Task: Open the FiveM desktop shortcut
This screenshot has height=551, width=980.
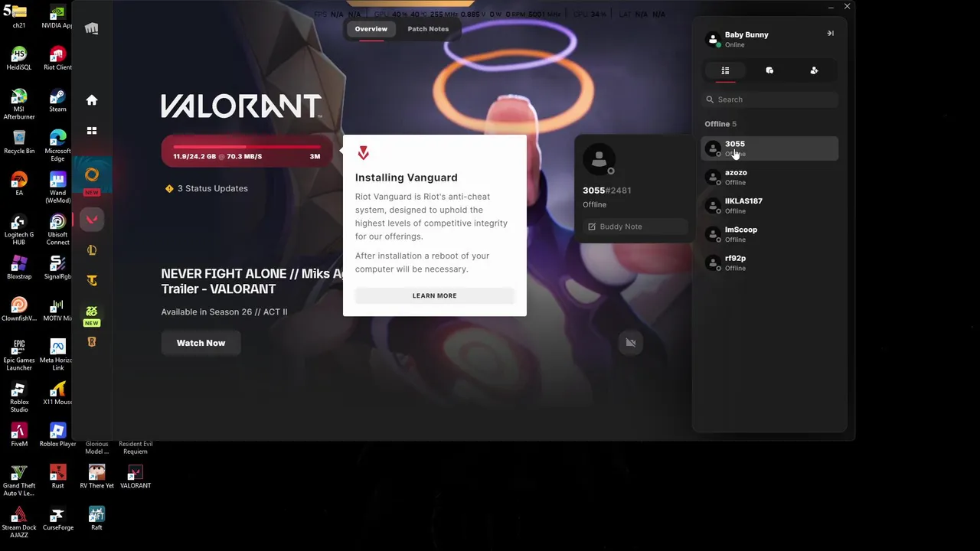Action: [x=19, y=435]
